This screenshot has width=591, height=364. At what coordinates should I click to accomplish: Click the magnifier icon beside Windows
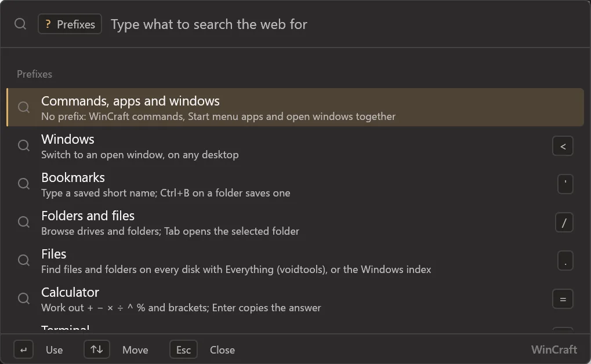click(24, 145)
